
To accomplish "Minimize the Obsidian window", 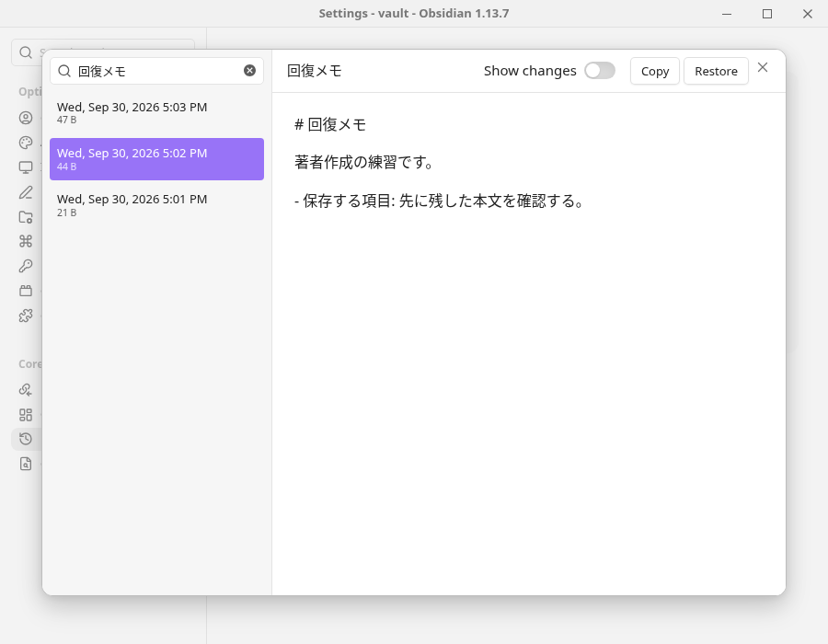I will pos(727,14).
